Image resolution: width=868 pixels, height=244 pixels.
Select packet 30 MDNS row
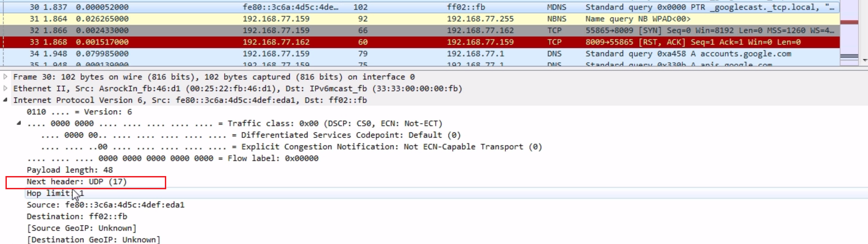coord(410,7)
